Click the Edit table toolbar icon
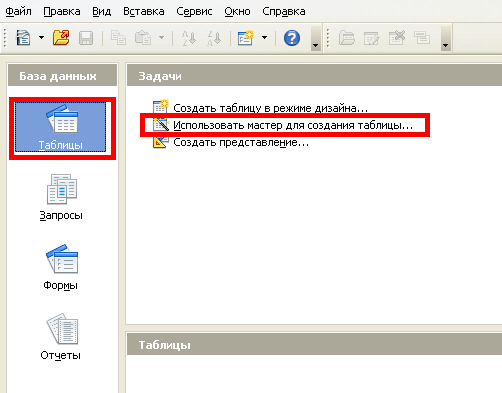 [371, 38]
